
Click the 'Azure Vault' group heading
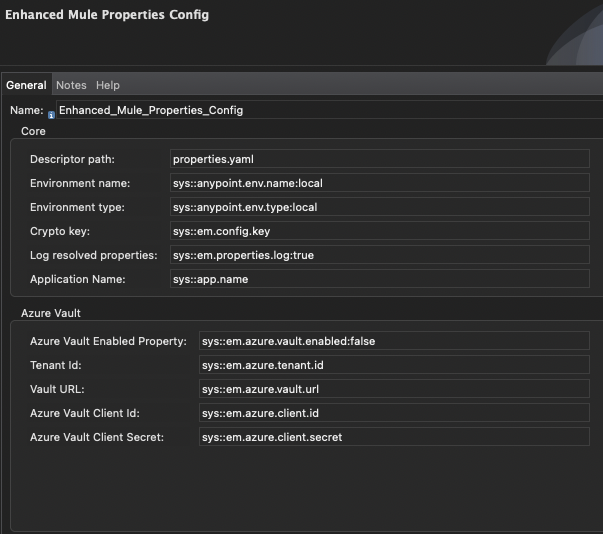click(51, 313)
